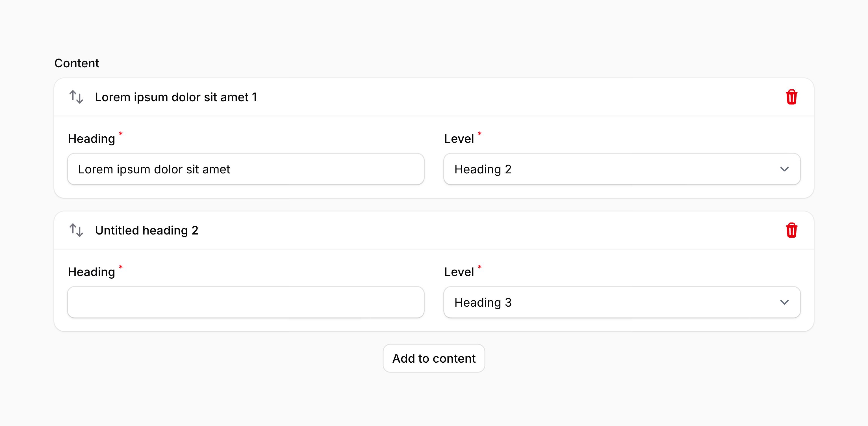The height and width of the screenshot is (426, 868).
Task: Expand the empty Heading dropdown under Untitled heading 2
Action: point(245,302)
